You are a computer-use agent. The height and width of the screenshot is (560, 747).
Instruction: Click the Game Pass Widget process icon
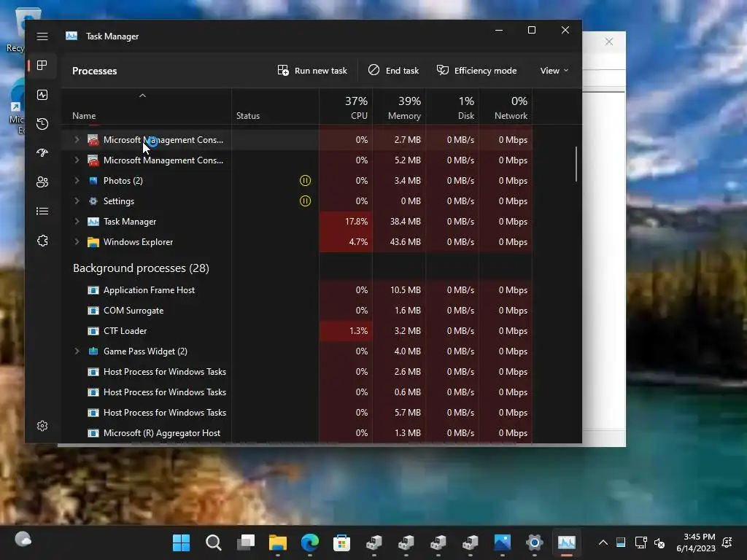(x=93, y=351)
